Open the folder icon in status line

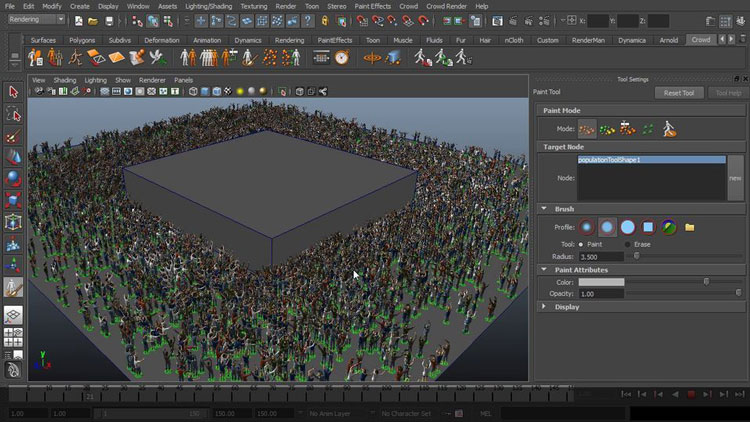93,21
